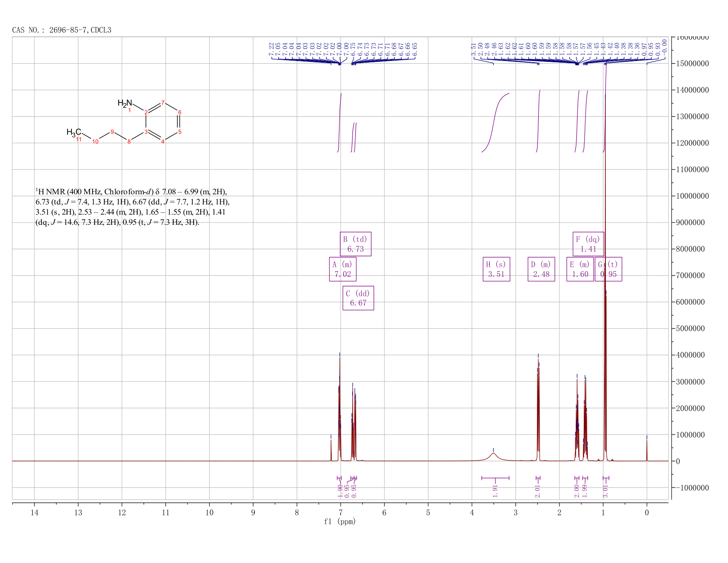Viewport: 728px width, 563px height.
Task: Click the integral value 2.00 below the 1.60 multiplet
Action: pos(577,491)
